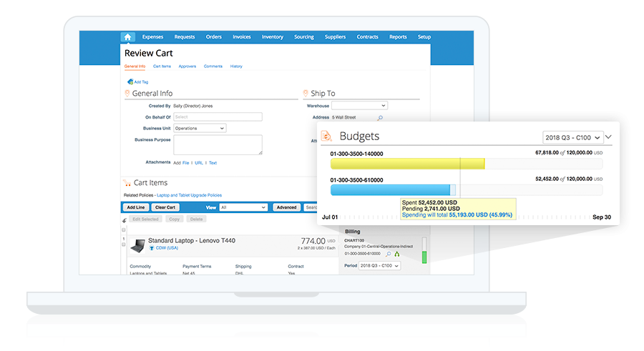Open the Business Unit Operations dropdown
The image size is (644, 351).
(200, 129)
